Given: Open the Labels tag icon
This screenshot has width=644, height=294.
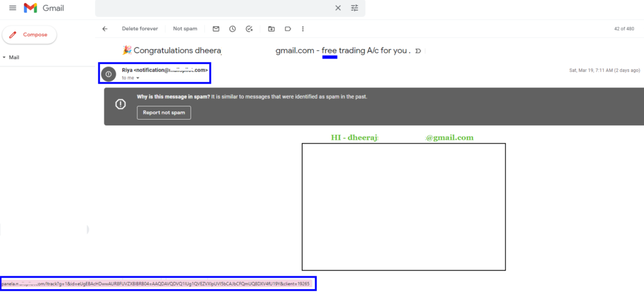Looking at the screenshot, I should pos(288,29).
